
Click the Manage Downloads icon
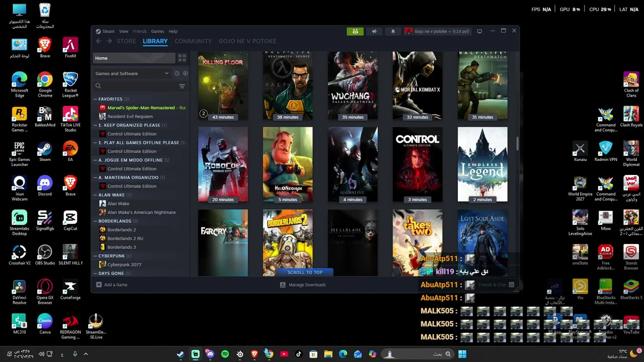283,285
